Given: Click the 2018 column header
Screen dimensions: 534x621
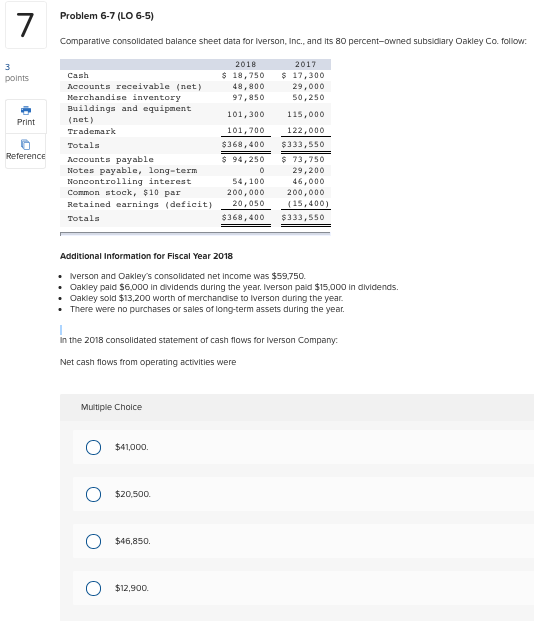Looking at the screenshot, I should [246, 64].
